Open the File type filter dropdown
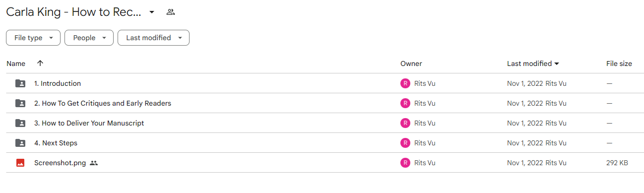The height and width of the screenshot is (193, 644). coord(33,38)
